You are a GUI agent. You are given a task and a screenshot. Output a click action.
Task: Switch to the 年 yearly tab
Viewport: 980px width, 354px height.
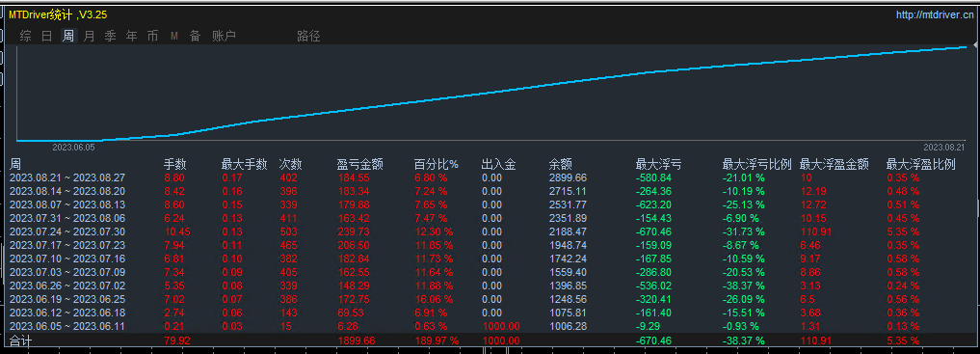coord(132,37)
